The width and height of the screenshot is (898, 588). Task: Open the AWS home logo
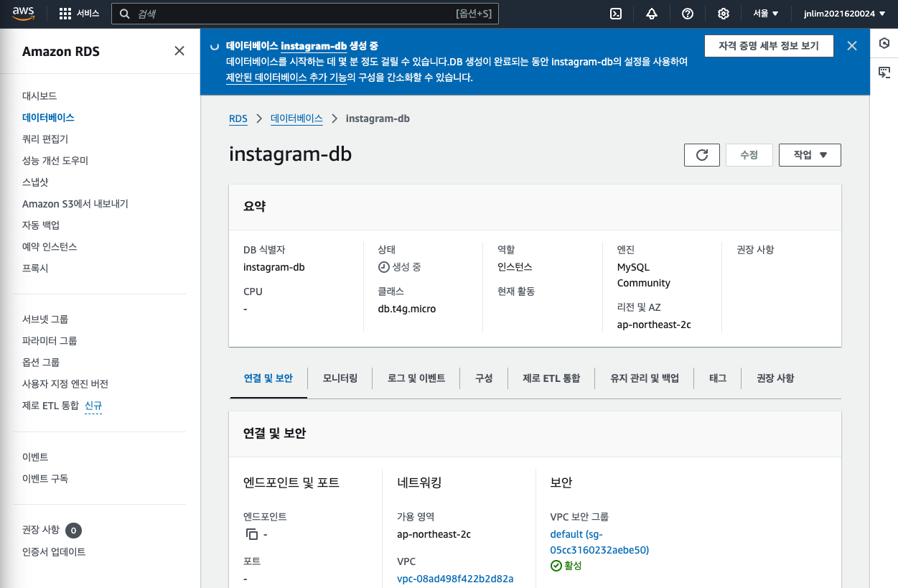[24, 14]
